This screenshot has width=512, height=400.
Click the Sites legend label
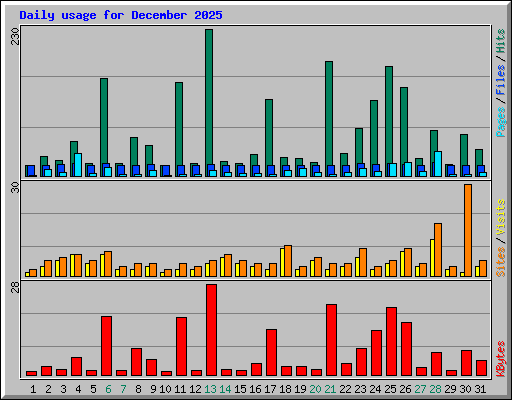click(501, 262)
